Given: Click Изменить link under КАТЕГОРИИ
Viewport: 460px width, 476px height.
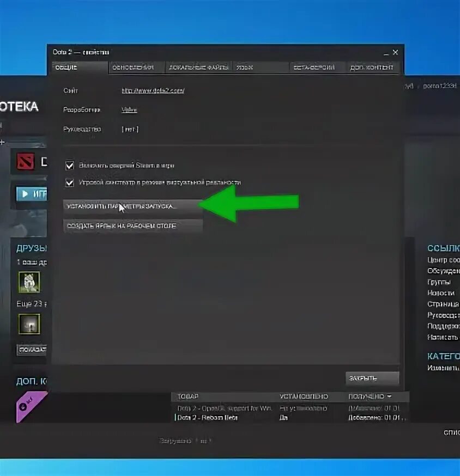Looking at the screenshot, I should 443,368.
